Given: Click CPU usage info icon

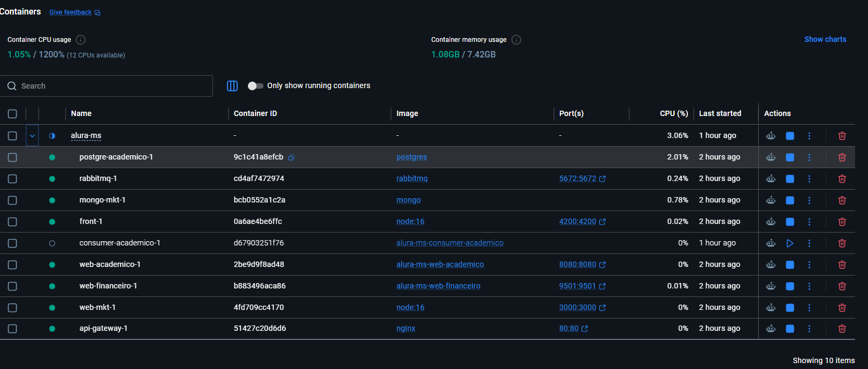Looking at the screenshot, I should click(x=81, y=40).
